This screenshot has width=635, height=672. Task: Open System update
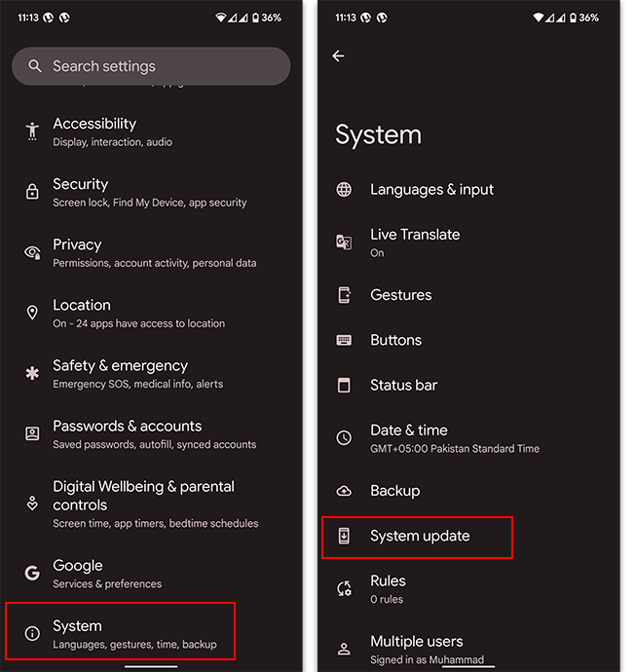[419, 537]
